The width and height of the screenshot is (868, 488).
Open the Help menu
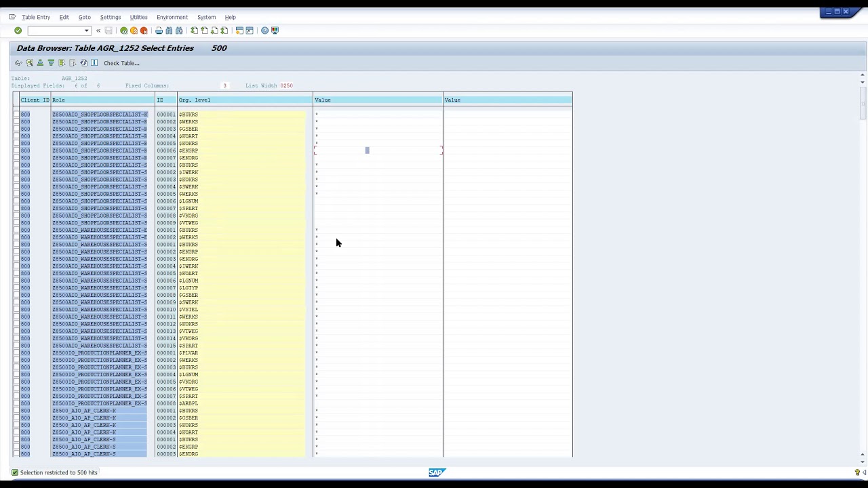point(231,17)
